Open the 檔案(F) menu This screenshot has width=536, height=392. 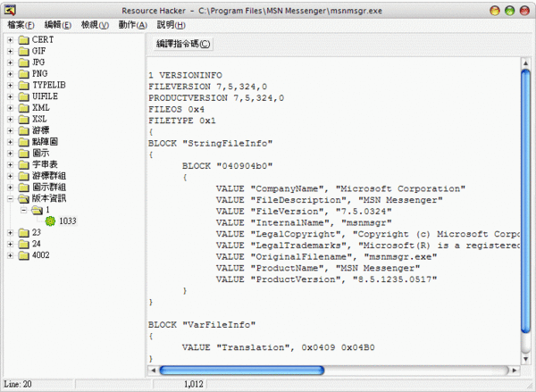pos(21,25)
